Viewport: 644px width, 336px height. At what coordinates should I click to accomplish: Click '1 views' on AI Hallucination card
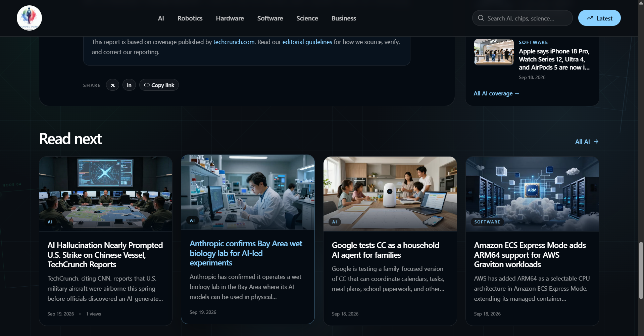(93, 314)
